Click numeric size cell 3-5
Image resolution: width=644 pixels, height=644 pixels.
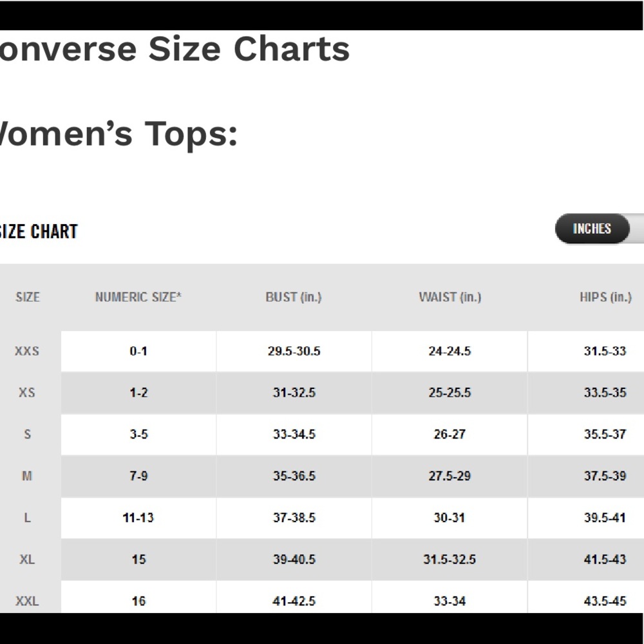tap(139, 434)
